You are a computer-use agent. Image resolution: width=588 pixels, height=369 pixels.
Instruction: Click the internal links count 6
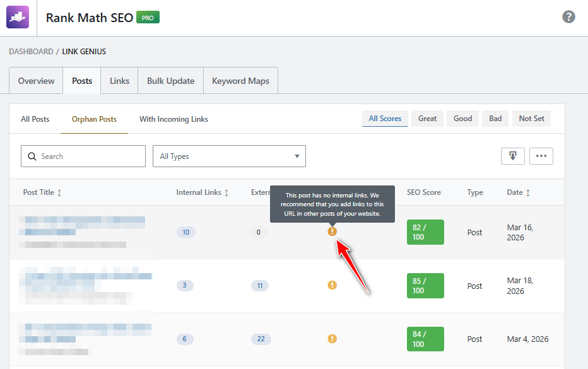pos(185,339)
